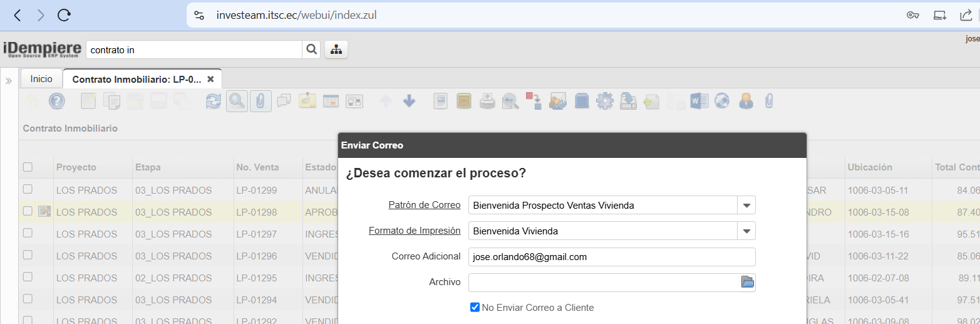Expand the Formato de Impresión dropdown
Viewport: 980px width, 324px height.
[x=746, y=231]
